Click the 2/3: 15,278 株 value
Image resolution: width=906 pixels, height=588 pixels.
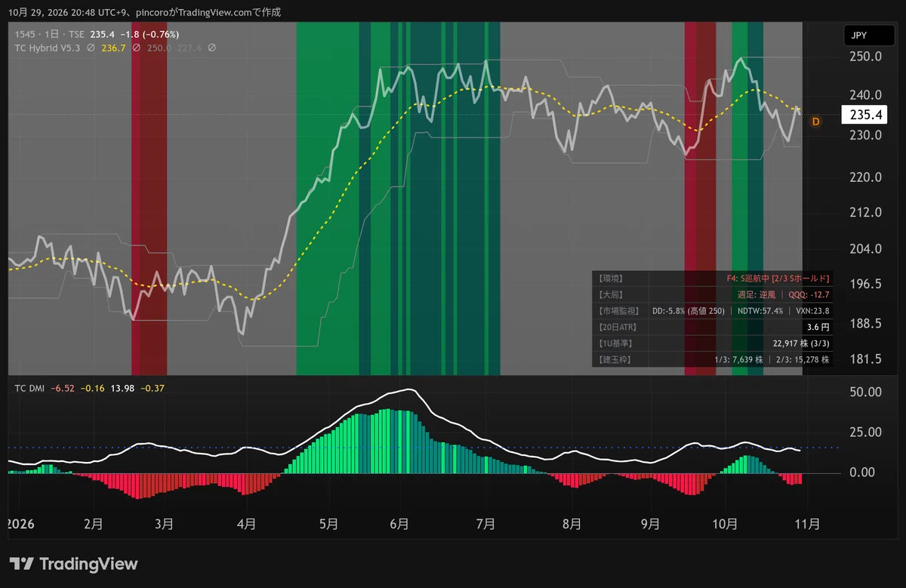[803, 359]
